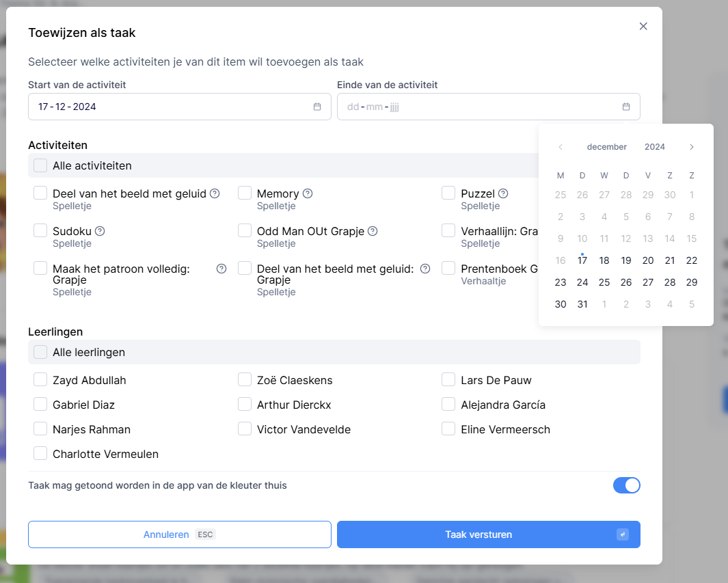Select student Zayd Abdullah checkbox
The height and width of the screenshot is (583, 728).
40,380
